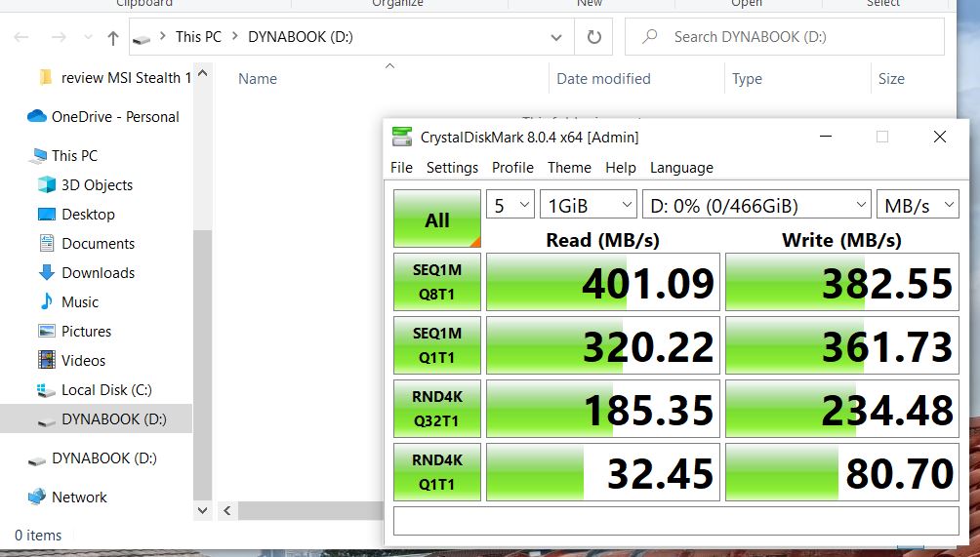Open the test count dropdown showing 5
The height and width of the screenshot is (557, 980).
click(510, 205)
